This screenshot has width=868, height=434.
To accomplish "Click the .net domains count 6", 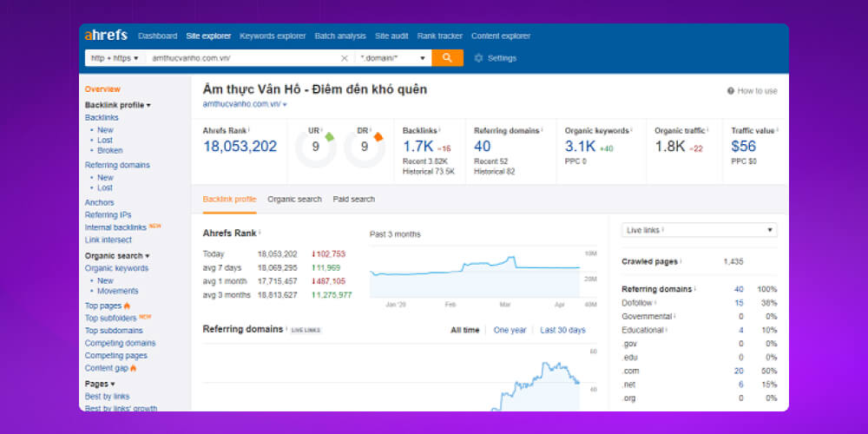I will (741, 385).
